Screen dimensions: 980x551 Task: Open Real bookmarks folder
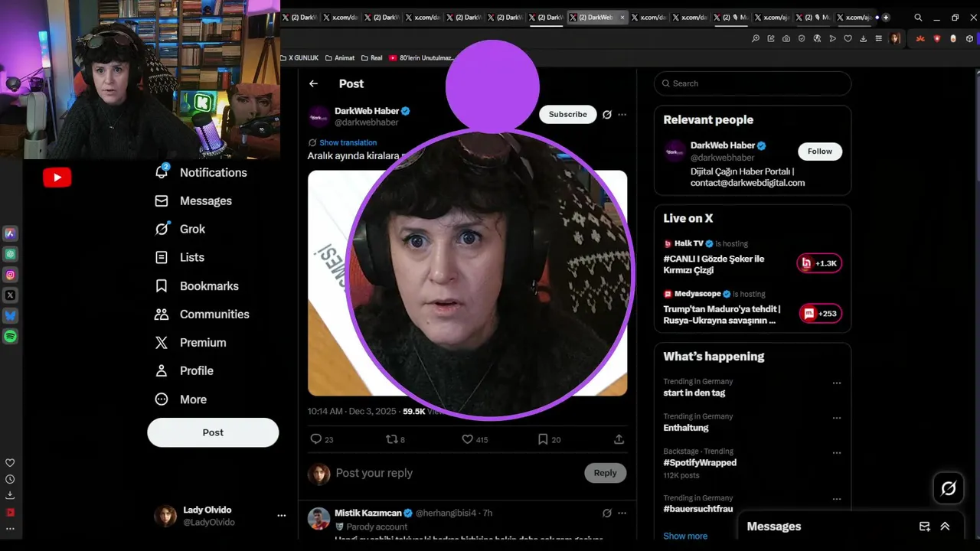(x=371, y=57)
